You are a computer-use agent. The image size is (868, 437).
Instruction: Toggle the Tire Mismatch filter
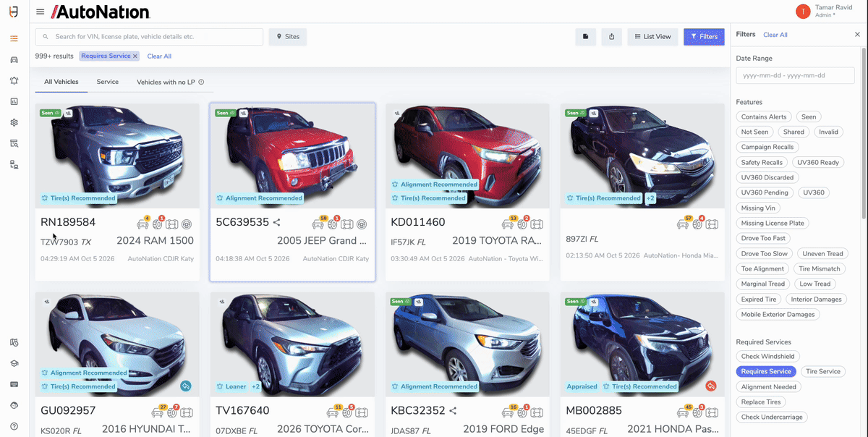pyautogui.click(x=820, y=268)
